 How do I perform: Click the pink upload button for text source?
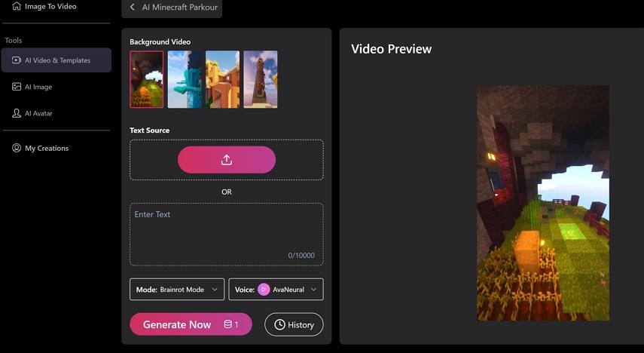(x=226, y=160)
